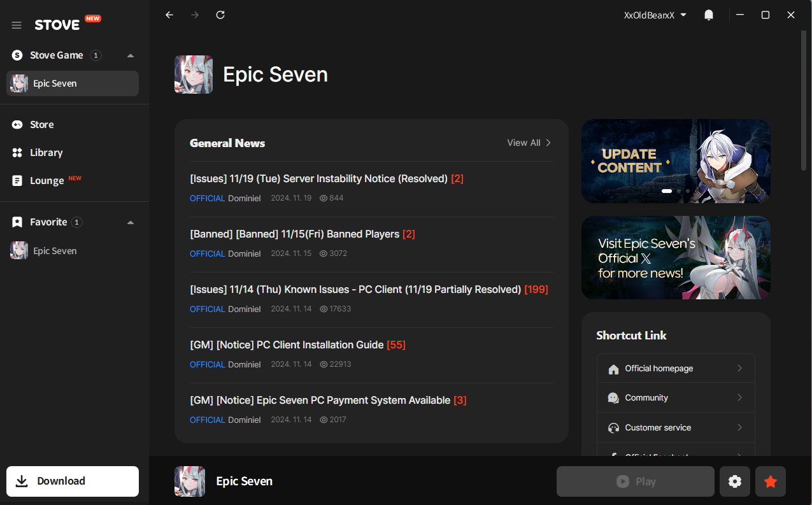Open PC Payment System Available article
This screenshot has width=812, height=505.
pyautogui.click(x=328, y=401)
